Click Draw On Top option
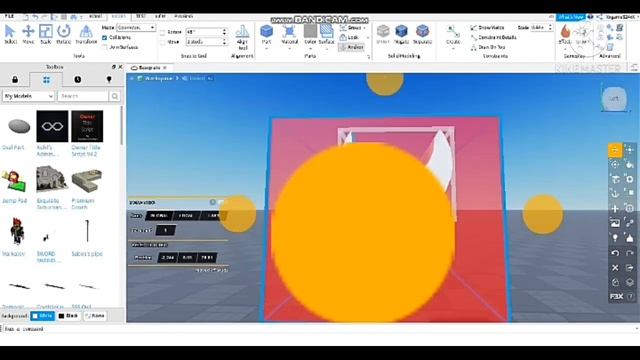Image resolution: width=640 pixels, height=360 pixels. (x=488, y=47)
